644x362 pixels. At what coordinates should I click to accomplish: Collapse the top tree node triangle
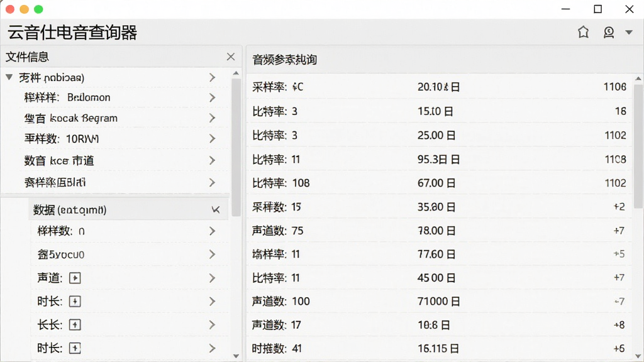coord(9,77)
